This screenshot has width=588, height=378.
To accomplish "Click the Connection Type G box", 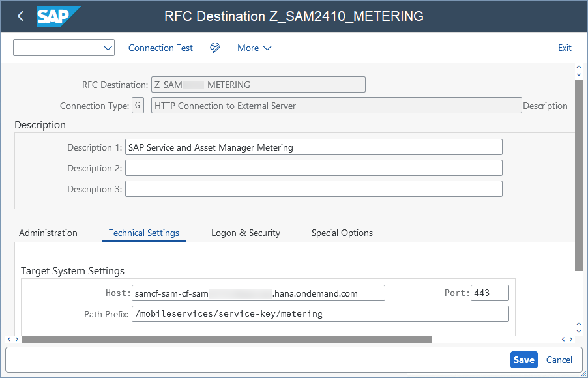I will click(138, 106).
